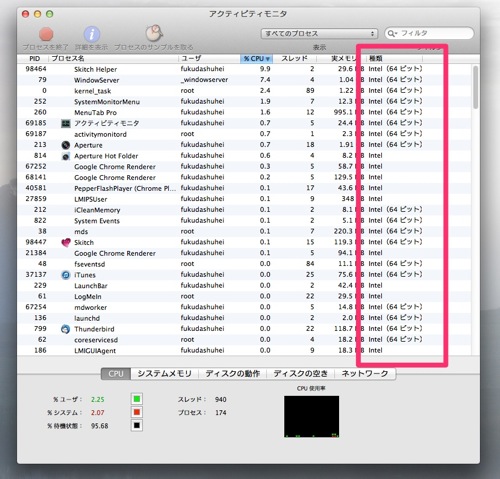Select the MenuTab Pro process row

[244, 112]
